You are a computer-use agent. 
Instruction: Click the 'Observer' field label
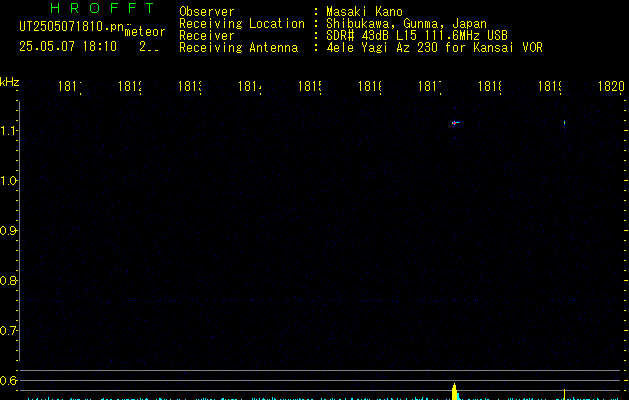point(207,12)
